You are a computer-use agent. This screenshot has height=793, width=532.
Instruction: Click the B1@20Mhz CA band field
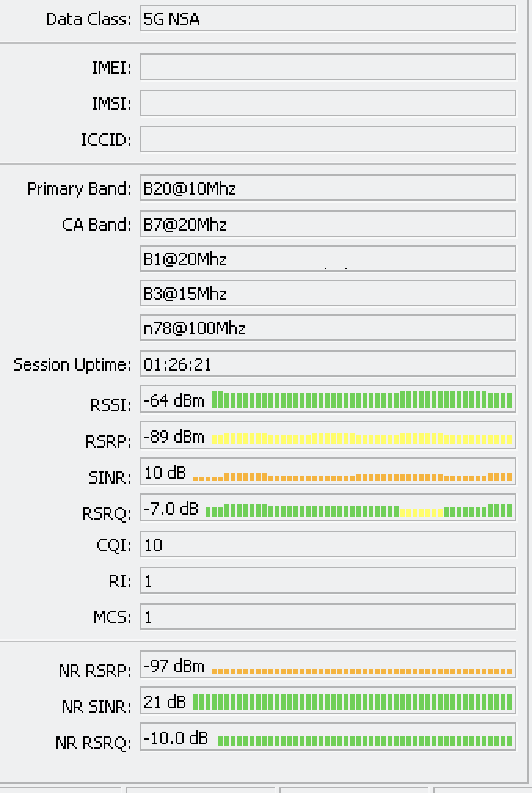[x=327, y=259]
